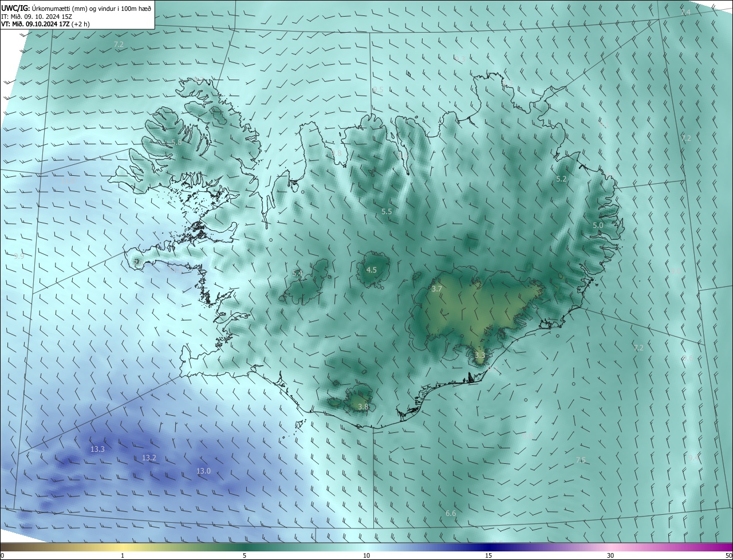This screenshot has width=733, height=560.
Task: Click the 15 tick on the color scale
Action: [488, 556]
